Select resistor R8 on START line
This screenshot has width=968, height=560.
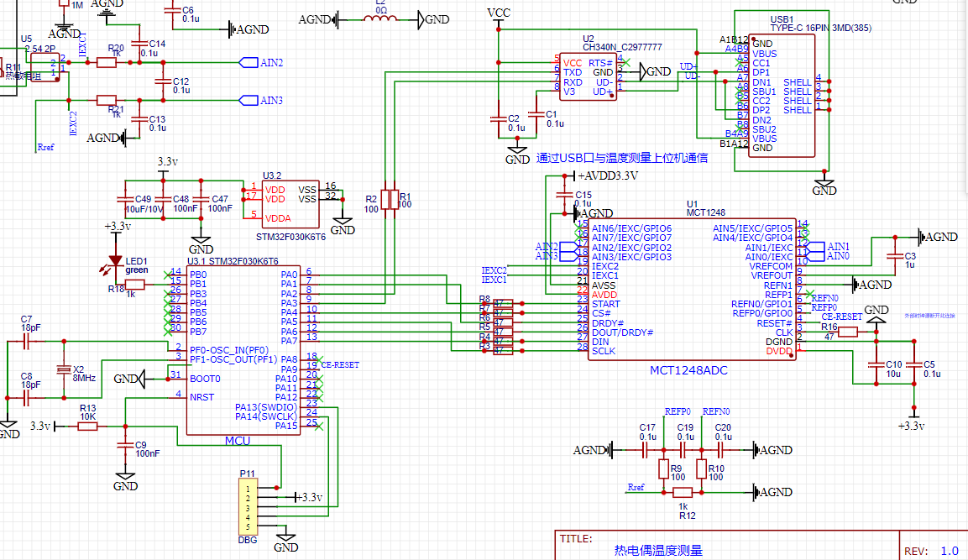coord(503,304)
